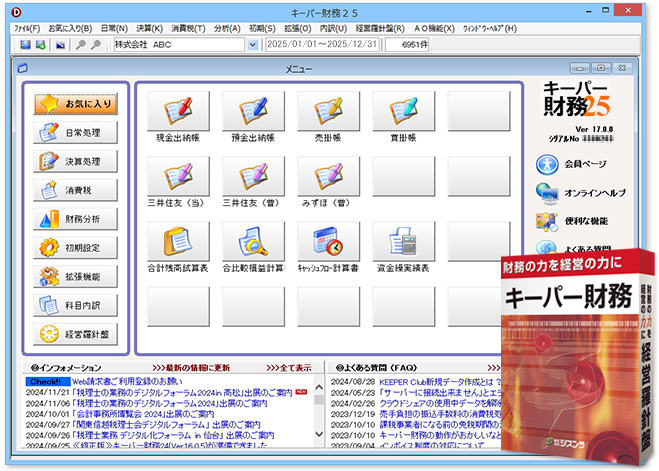Open the 売掛帳 receivables ledger icon
This screenshot has width=659, height=471.
[x=329, y=111]
